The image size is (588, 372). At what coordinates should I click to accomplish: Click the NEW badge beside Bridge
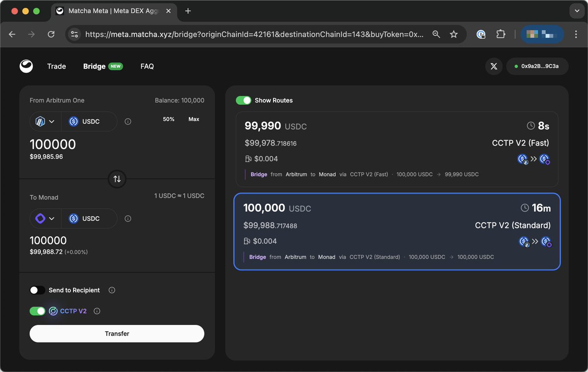click(x=115, y=66)
